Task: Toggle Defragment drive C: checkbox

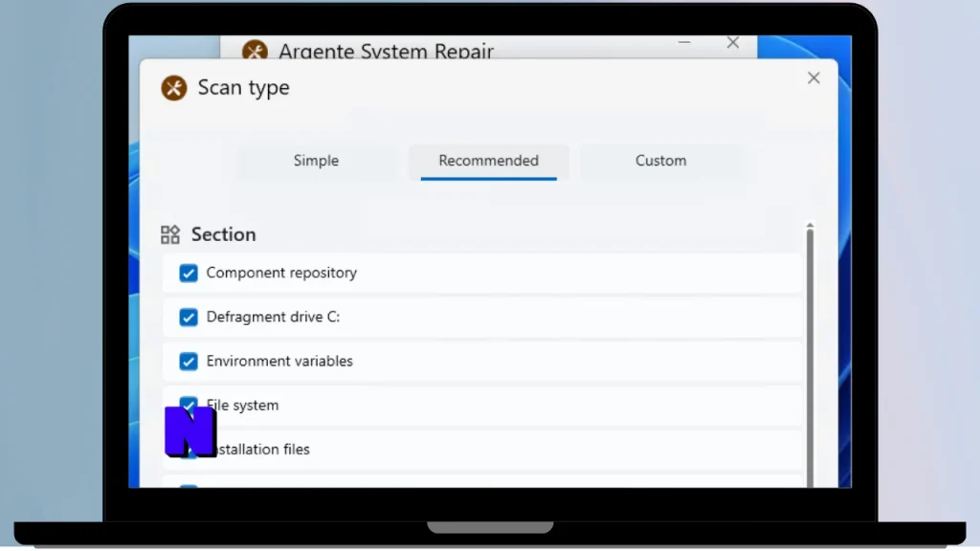Action: click(189, 318)
